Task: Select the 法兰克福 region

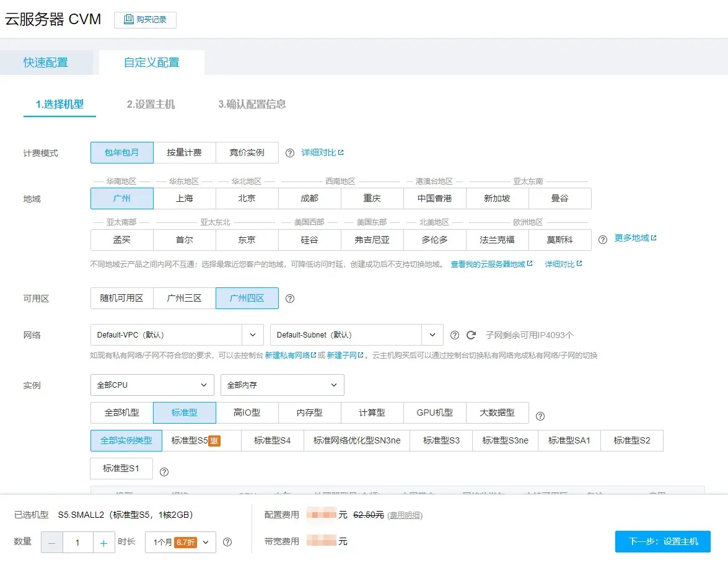Action: (x=498, y=240)
